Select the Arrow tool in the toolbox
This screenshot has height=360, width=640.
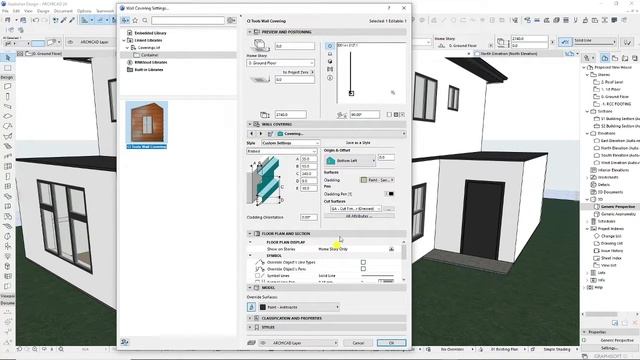8,58
